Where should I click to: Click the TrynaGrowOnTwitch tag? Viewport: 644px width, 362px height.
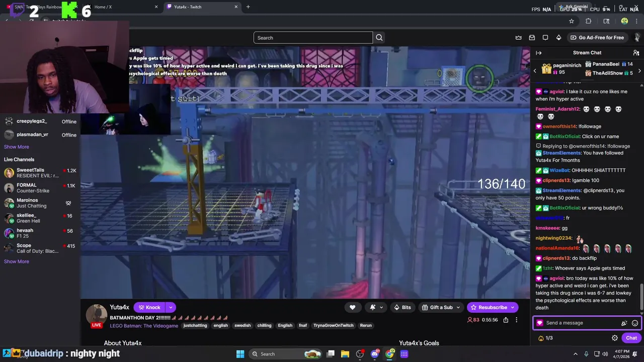point(334,325)
